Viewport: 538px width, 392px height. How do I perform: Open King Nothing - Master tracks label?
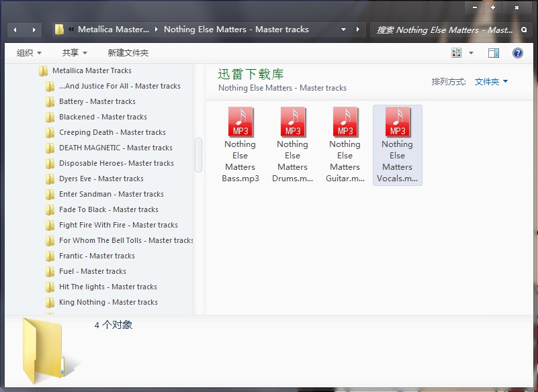click(108, 302)
